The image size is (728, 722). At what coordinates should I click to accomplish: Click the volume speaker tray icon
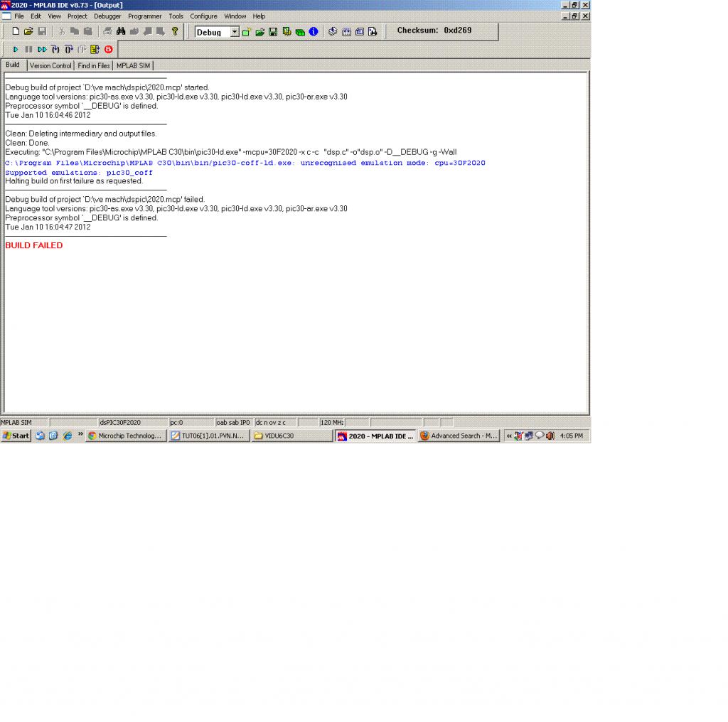coord(550,436)
